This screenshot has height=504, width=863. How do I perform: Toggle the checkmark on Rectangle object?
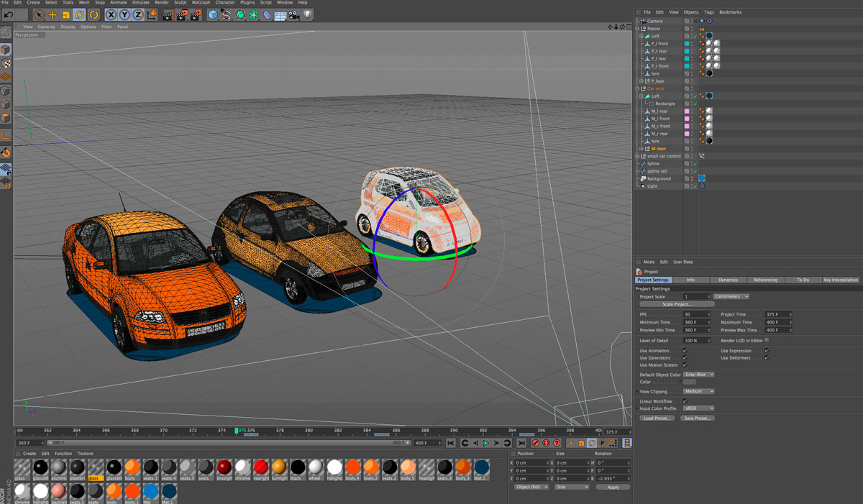tap(695, 104)
